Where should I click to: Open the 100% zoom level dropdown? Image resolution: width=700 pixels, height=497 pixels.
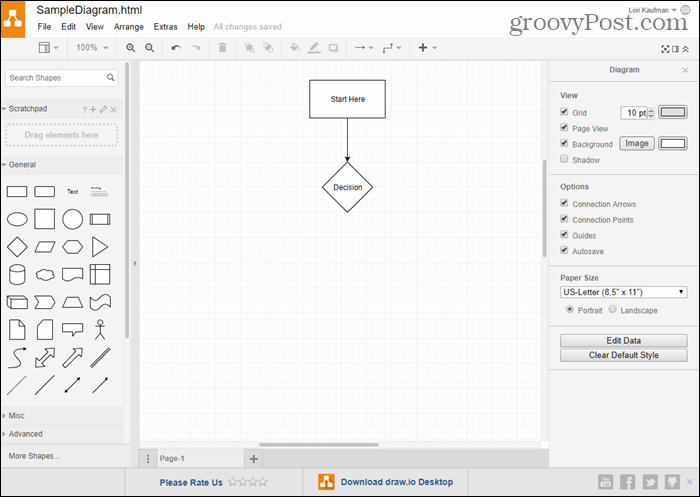click(92, 47)
